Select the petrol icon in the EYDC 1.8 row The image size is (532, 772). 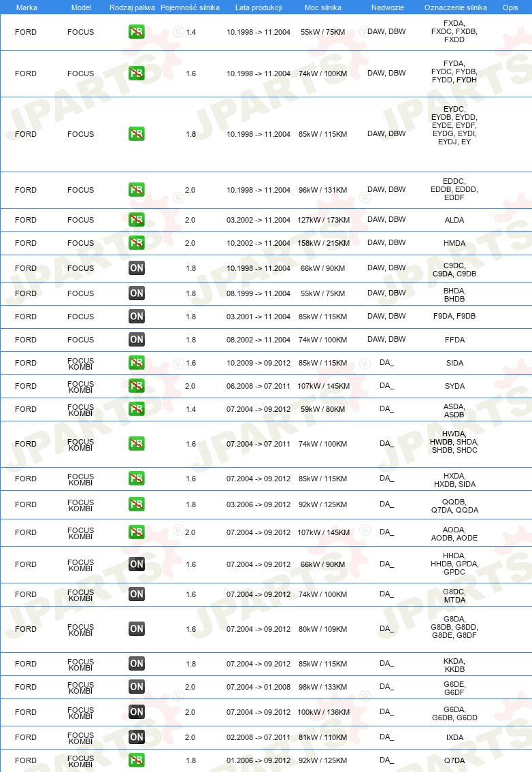click(x=136, y=134)
